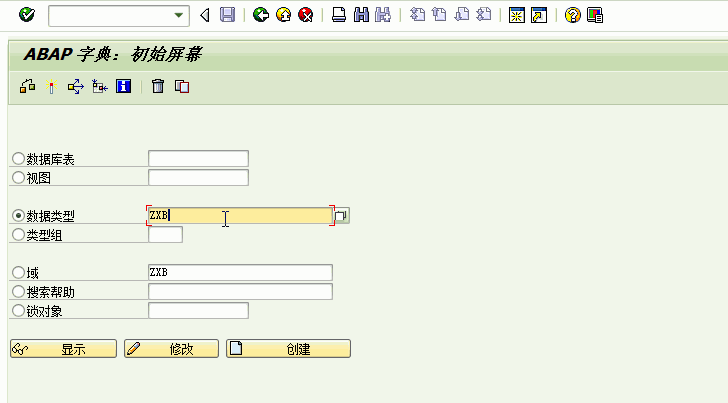Viewport: 728px width, 403px height.
Task: Click the 搜索帮助 input field
Action: 240,292
